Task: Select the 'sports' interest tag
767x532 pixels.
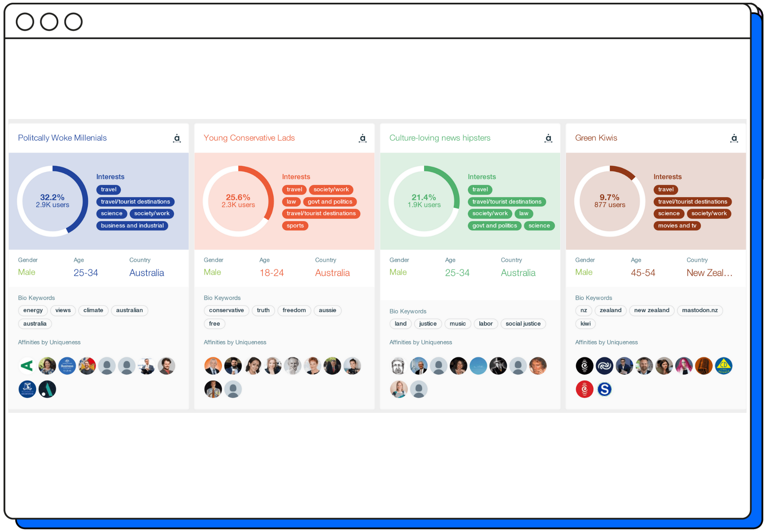Action: [295, 226]
